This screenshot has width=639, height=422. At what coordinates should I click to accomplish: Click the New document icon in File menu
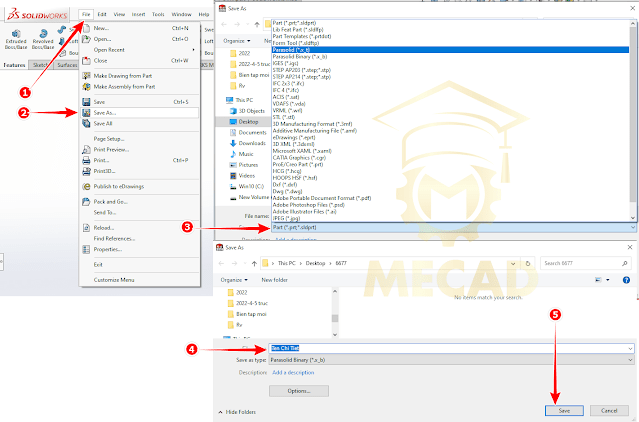[86, 28]
